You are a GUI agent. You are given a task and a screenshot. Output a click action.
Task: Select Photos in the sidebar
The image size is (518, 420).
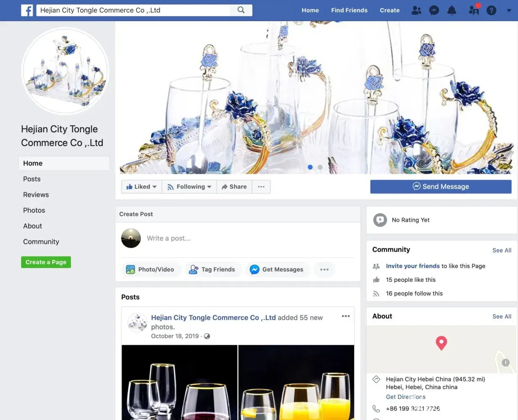[x=34, y=210]
